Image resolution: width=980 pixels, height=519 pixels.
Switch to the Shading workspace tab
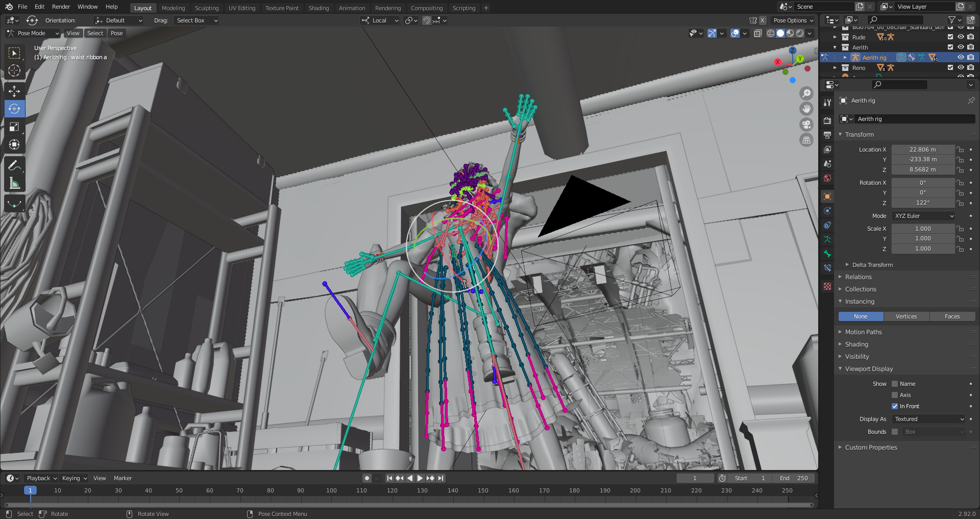point(318,8)
